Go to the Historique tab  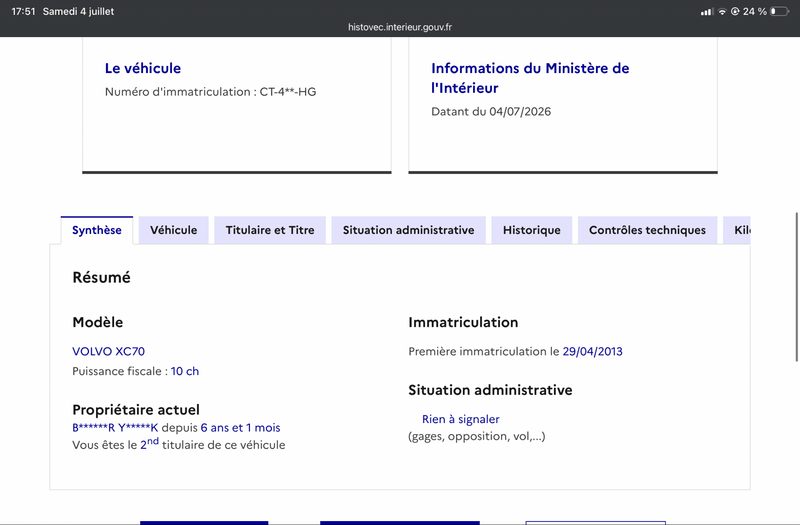pyautogui.click(x=532, y=230)
